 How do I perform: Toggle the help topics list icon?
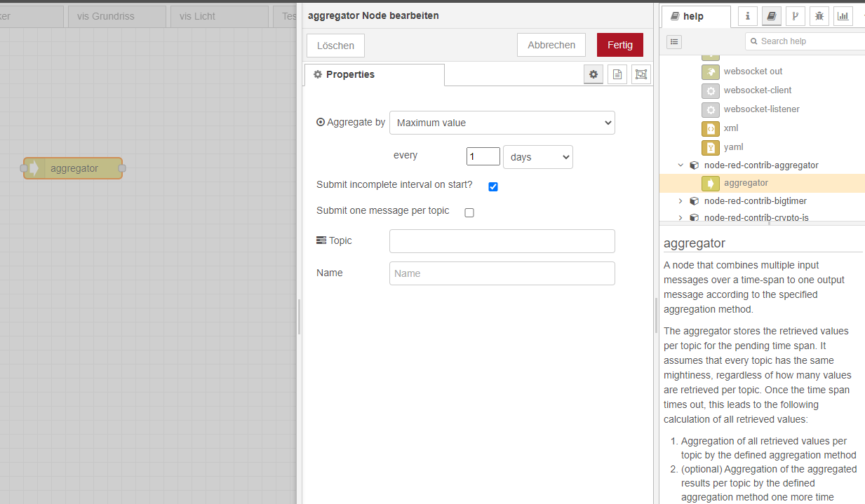674,41
